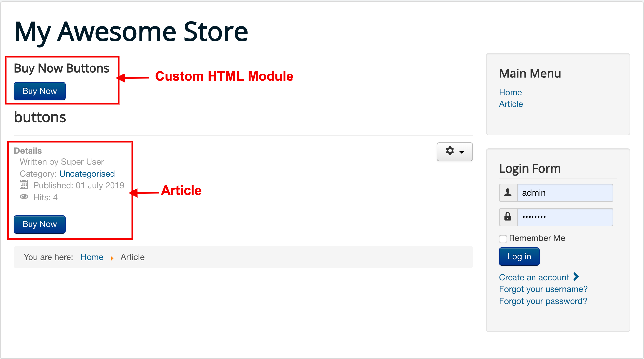Click the Forgot your username? link
644x359 pixels.
[543, 289]
